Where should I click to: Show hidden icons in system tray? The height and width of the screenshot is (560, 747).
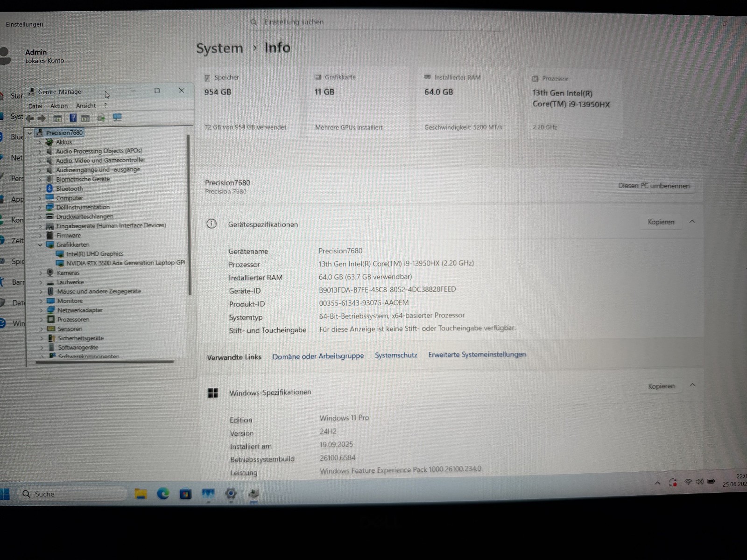[657, 483]
